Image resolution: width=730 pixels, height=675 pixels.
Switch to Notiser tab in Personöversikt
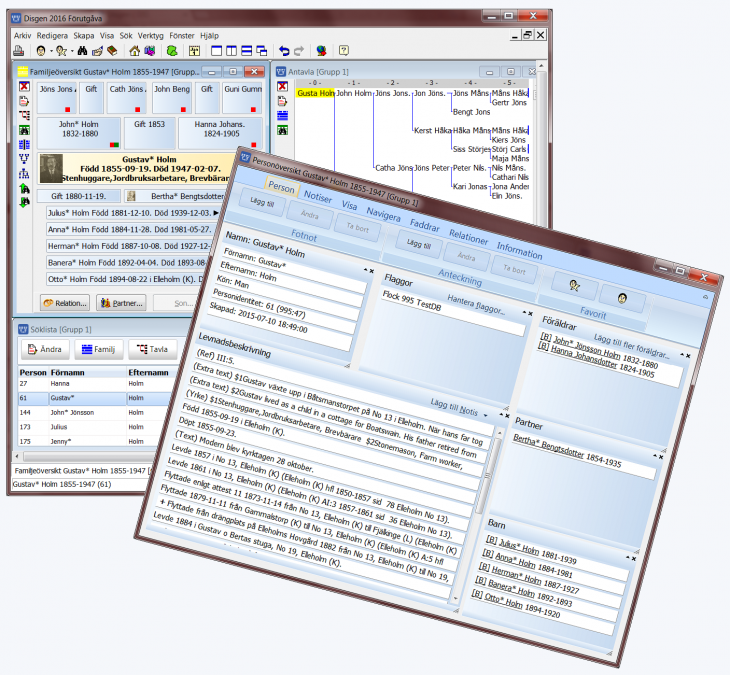coord(318,196)
